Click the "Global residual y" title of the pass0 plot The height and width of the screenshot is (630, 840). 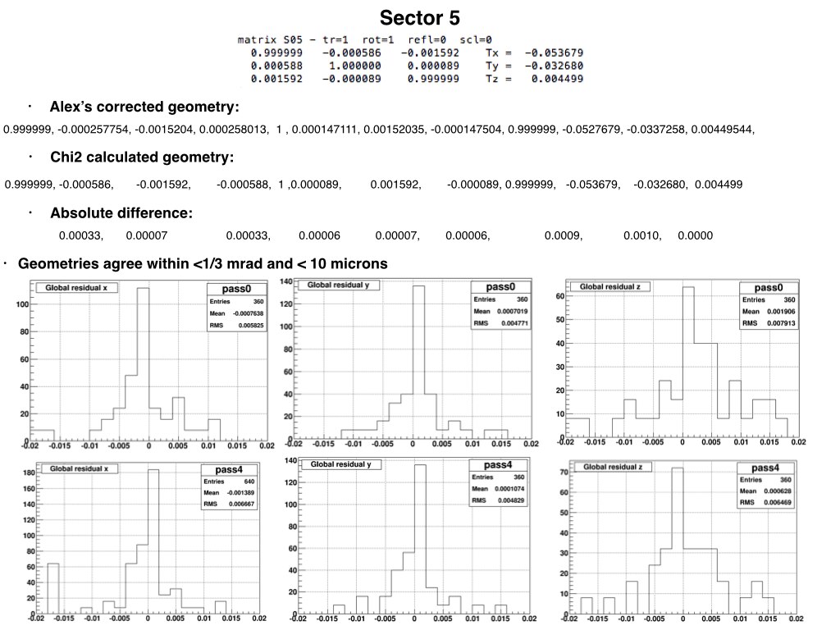(338, 285)
